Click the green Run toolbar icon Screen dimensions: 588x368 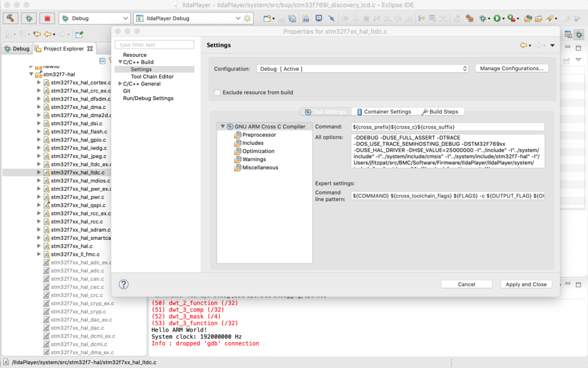click(x=497, y=18)
